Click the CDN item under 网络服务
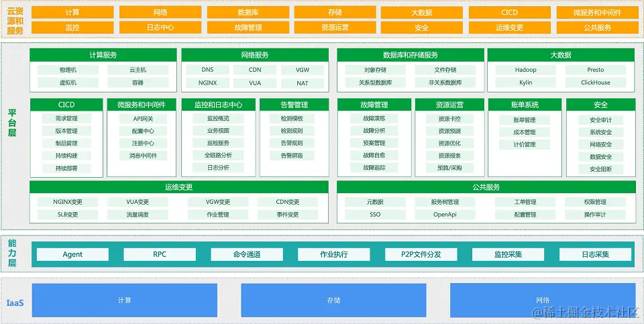The image size is (644, 324). pos(255,70)
